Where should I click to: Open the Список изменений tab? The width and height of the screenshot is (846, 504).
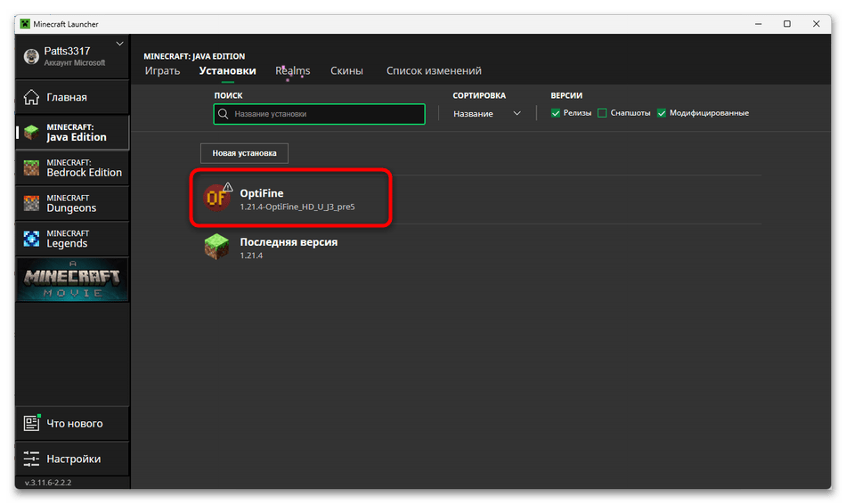click(x=434, y=70)
